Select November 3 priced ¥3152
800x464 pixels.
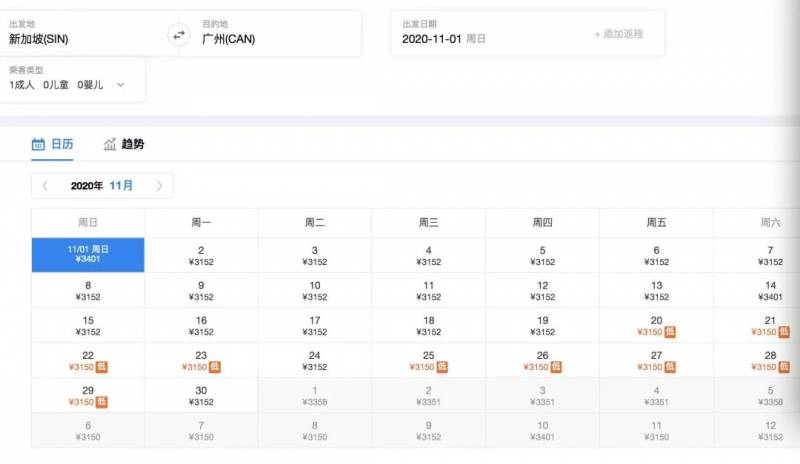pos(315,255)
